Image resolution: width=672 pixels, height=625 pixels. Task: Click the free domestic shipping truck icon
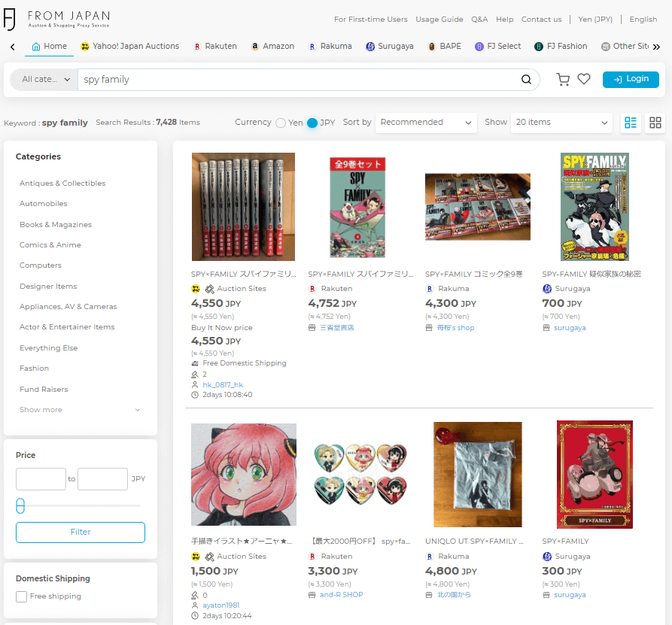[x=195, y=363]
